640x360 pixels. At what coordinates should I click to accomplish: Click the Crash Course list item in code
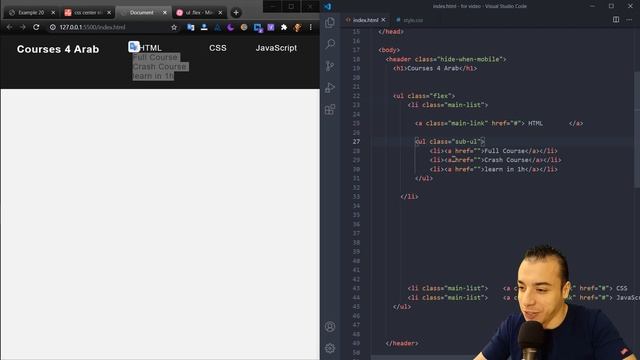click(x=495, y=160)
